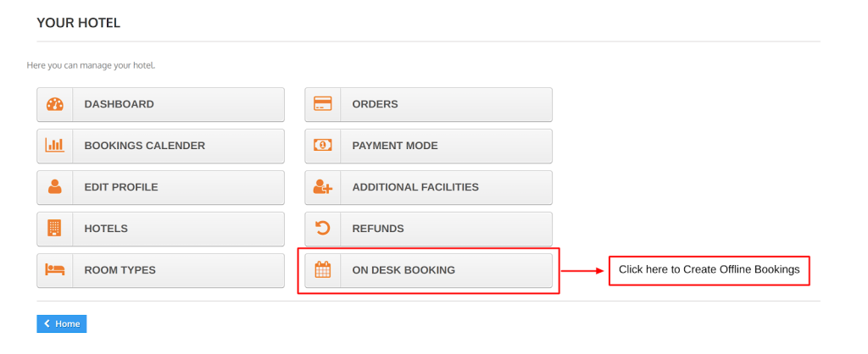The width and height of the screenshot is (868, 354).
Task: Select the HOTELS option
Action: [x=160, y=229]
